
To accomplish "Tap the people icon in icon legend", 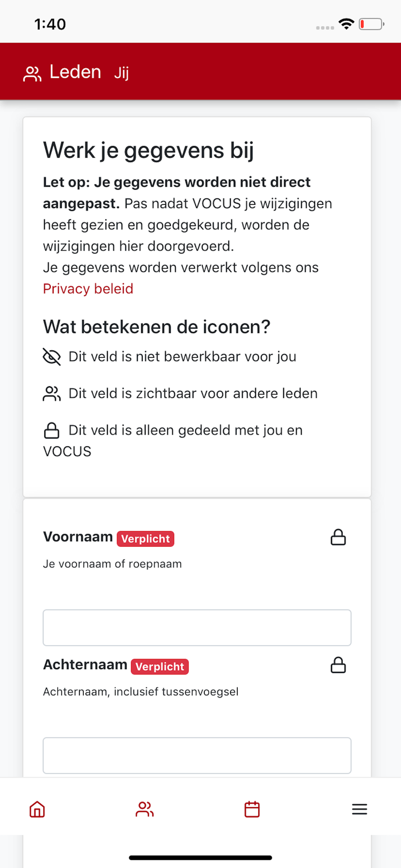I will pyautogui.click(x=52, y=394).
